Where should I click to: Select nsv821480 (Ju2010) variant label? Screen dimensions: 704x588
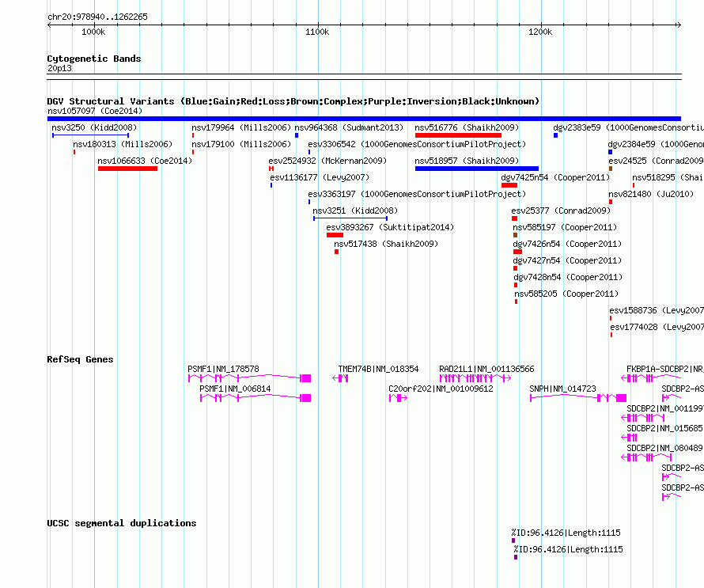click(x=651, y=194)
